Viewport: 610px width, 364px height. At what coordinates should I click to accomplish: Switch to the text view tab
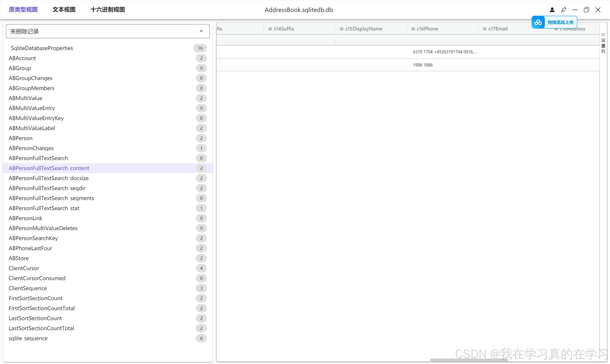(x=64, y=10)
